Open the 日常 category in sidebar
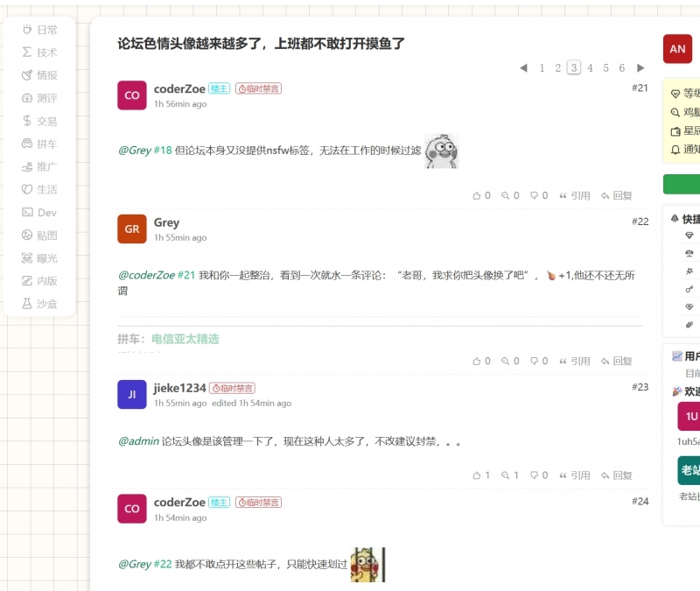700x591 pixels. pyautogui.click(x=39, y=30)
